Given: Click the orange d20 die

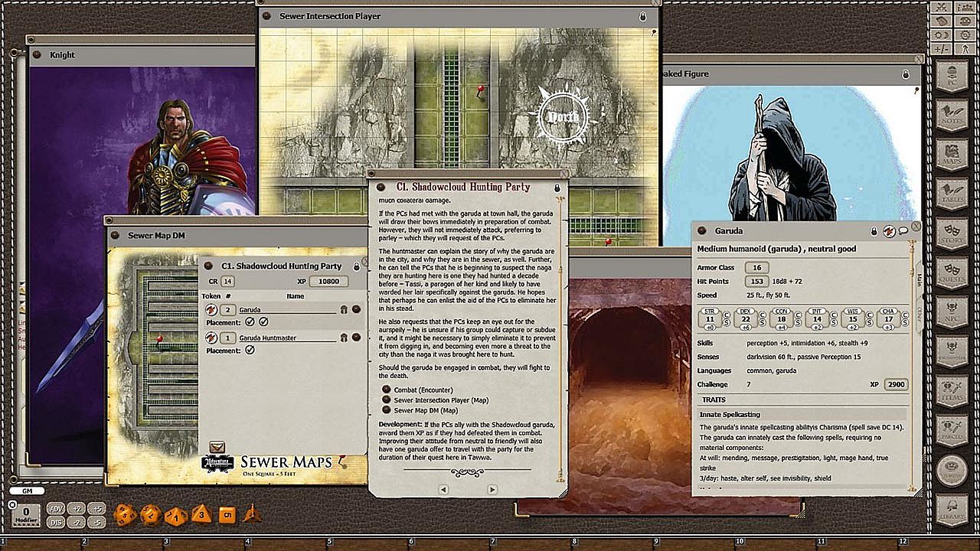Looking at the screenshot, I should click(124, 515).
